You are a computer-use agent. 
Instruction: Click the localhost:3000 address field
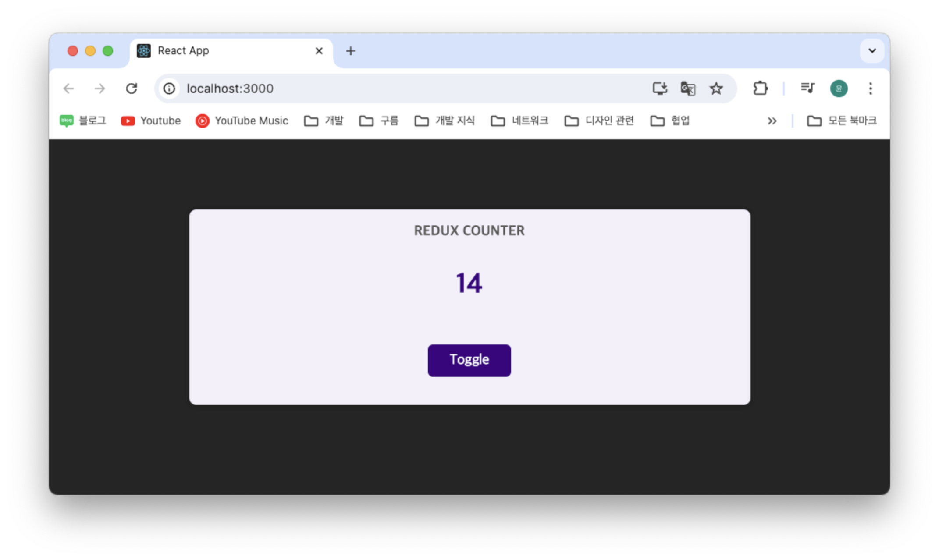click(395, 89)
